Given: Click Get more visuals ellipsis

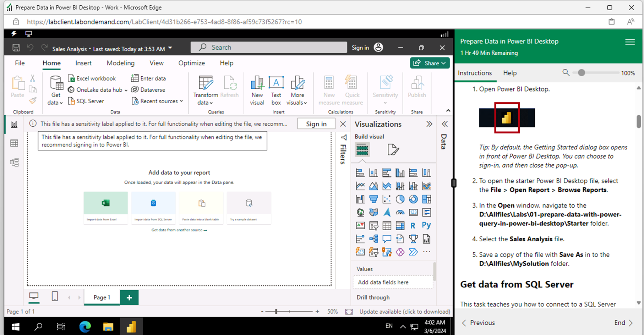Looking at the screenshot, I should pyautogui.click(x=427, y=252).
